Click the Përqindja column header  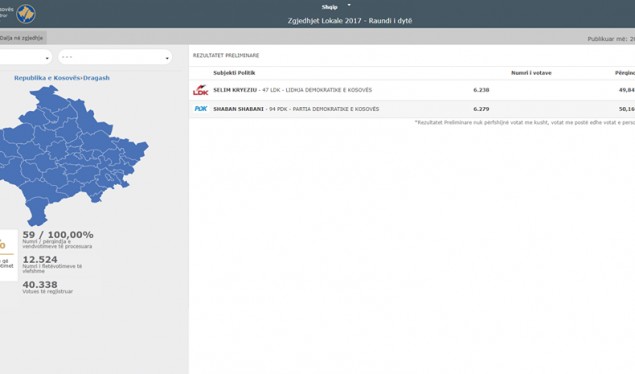(624, 73)
